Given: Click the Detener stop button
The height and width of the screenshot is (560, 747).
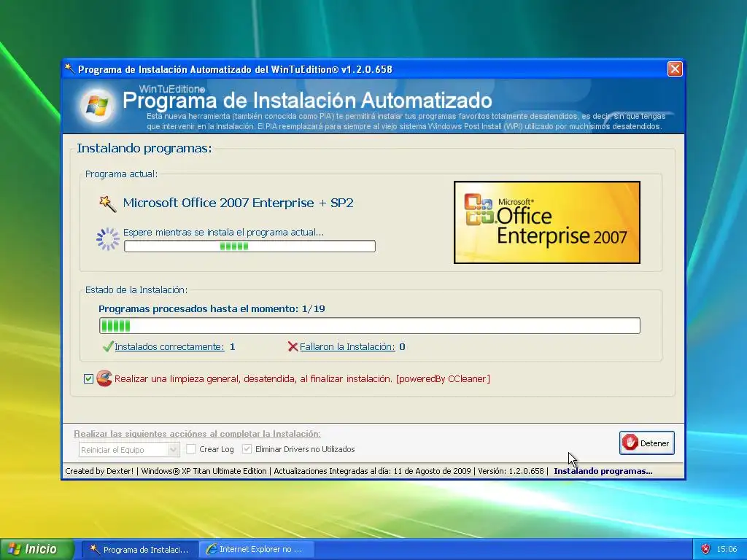Looking at the screenshot, I should tap(646, 443).
